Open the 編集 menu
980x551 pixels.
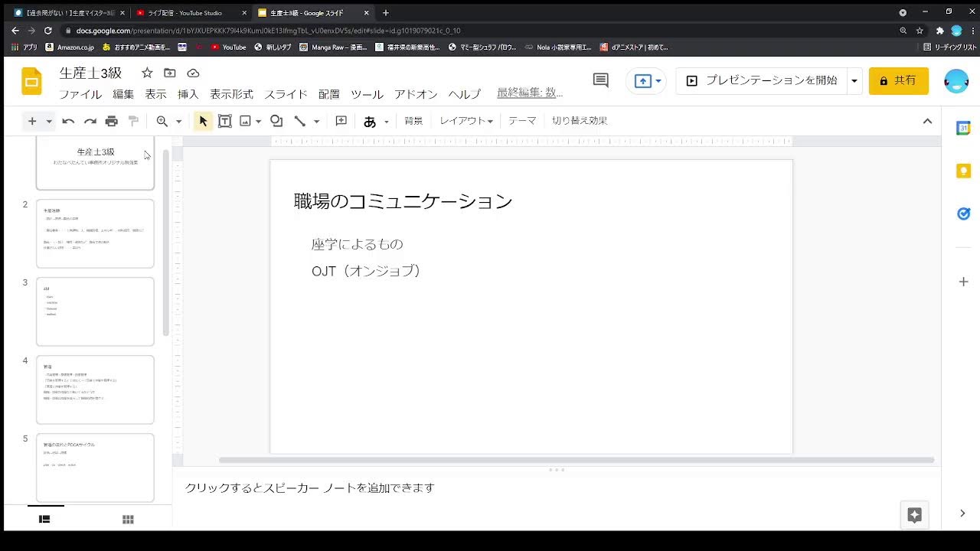(123, 94)
